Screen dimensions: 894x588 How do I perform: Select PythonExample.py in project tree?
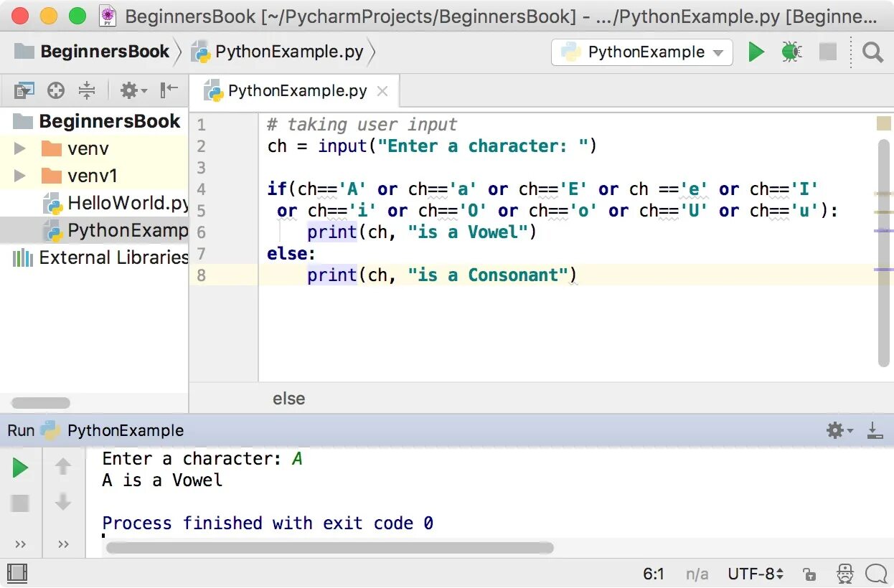click(x=94, y=230)
